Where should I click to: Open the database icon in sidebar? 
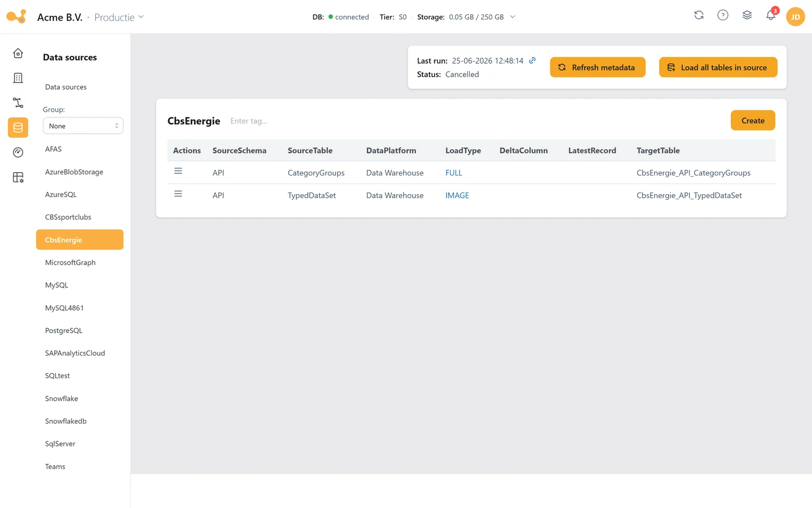(x=18, y=128)
